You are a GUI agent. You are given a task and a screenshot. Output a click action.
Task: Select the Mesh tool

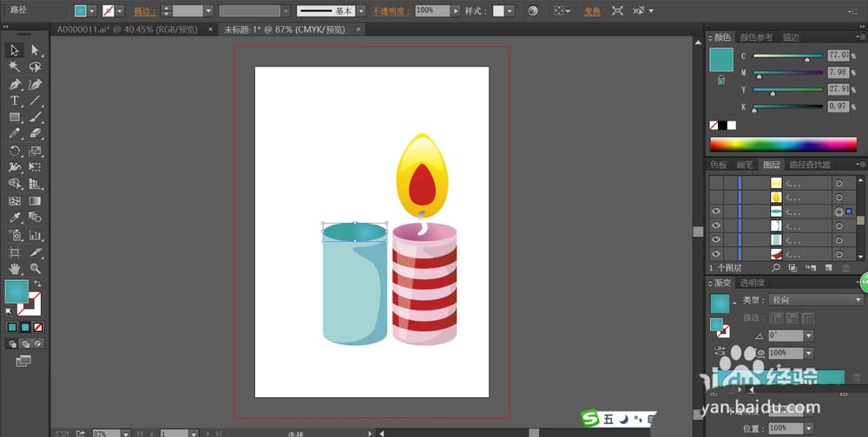pyautogui.click(x=15, y=201)
